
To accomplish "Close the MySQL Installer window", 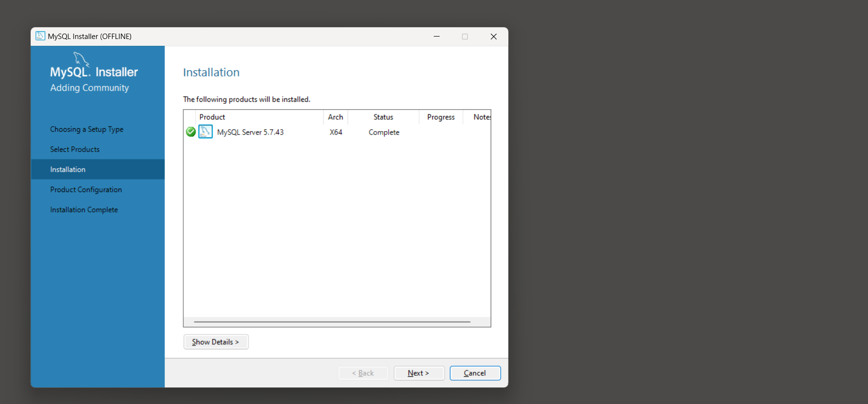I will pyautogui.click(x=494, y=37).
